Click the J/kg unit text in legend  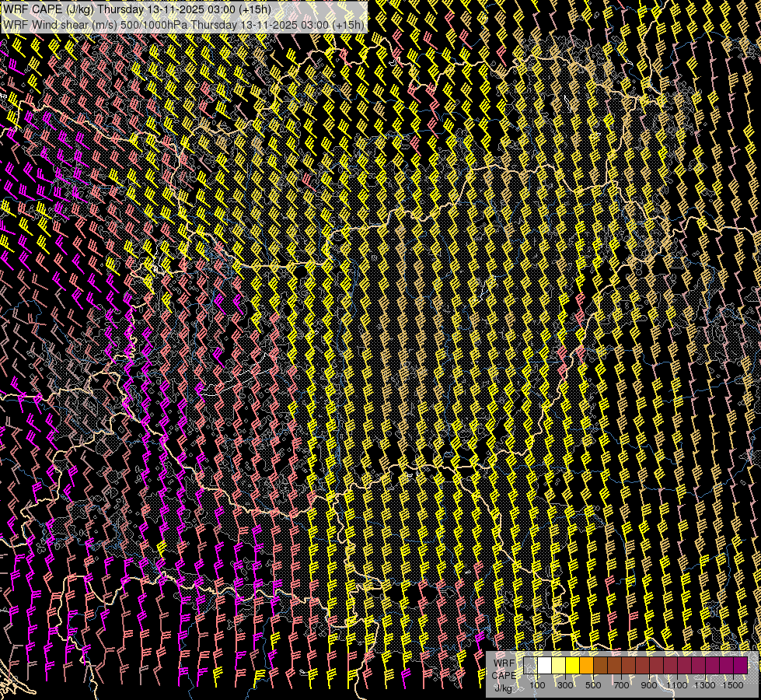click(504, 688)
